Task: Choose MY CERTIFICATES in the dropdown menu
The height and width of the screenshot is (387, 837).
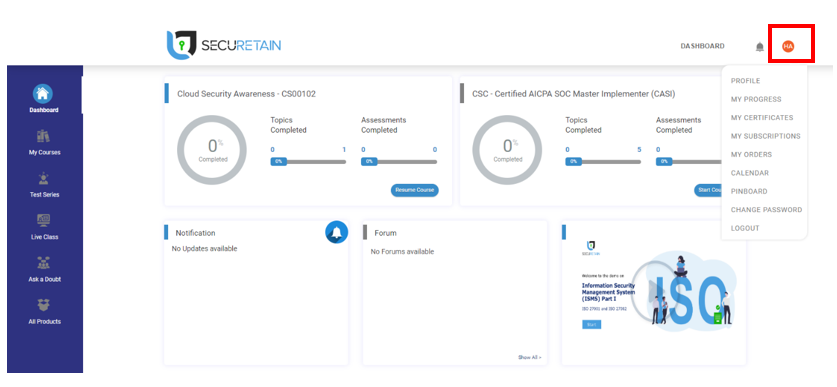Action: click(762, 118)
